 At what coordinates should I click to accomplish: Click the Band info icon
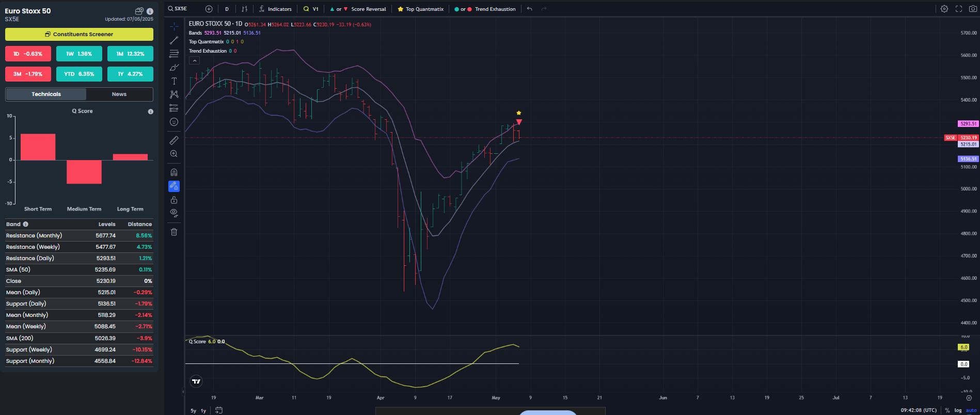[26, 224]
